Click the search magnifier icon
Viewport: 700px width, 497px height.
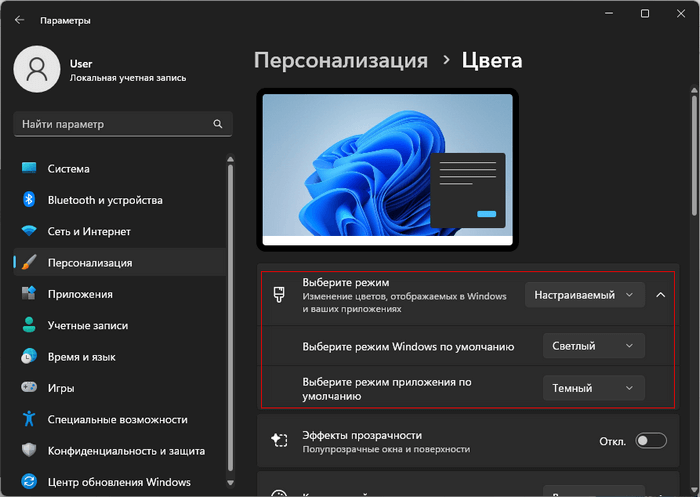218,125
